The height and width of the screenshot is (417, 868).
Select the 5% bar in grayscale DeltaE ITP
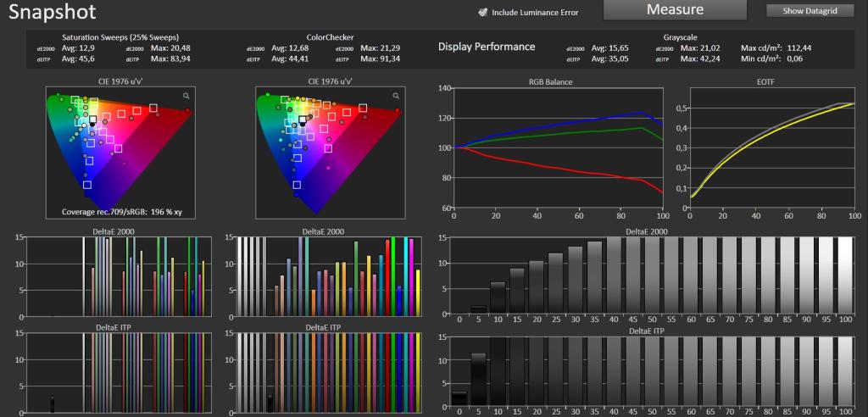click(x=478, y=381)
